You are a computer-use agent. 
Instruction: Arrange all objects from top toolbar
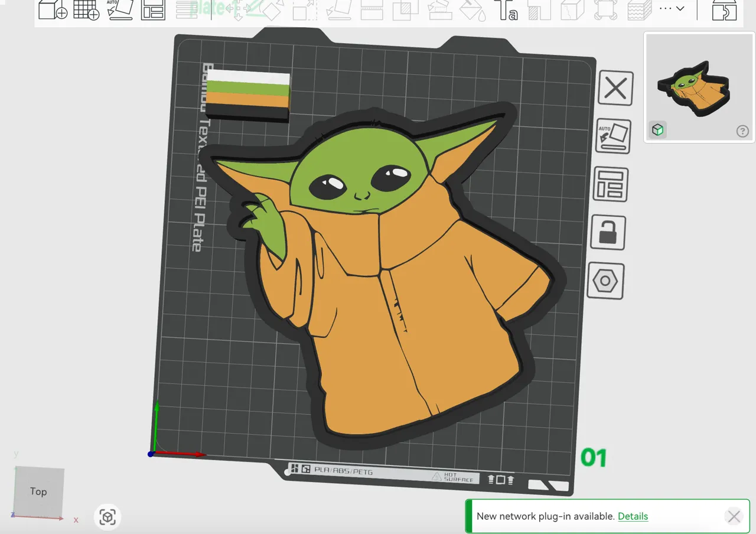point(154,9)
